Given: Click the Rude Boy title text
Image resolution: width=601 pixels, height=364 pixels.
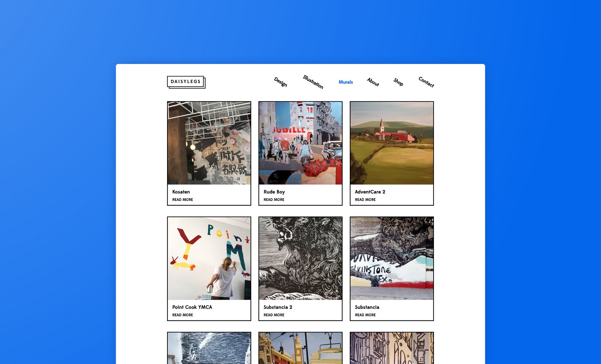Looking at the screenshot, I should click(274, 192).
